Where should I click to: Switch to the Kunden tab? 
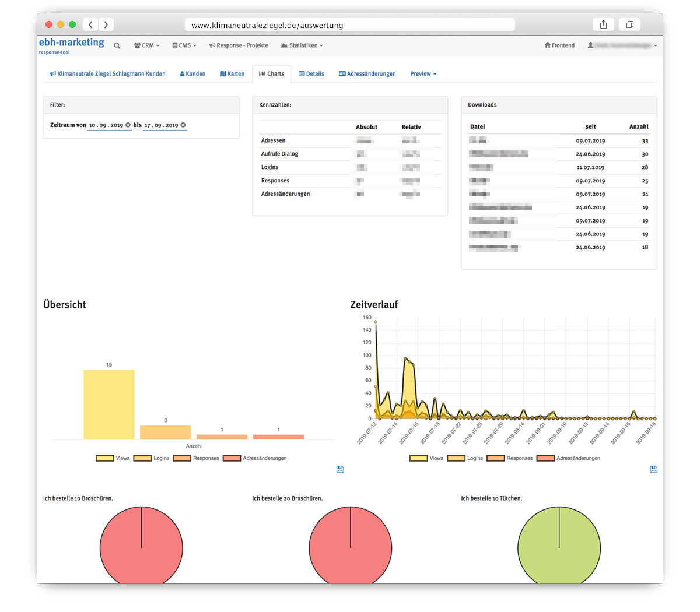click(x=192, y=74)
